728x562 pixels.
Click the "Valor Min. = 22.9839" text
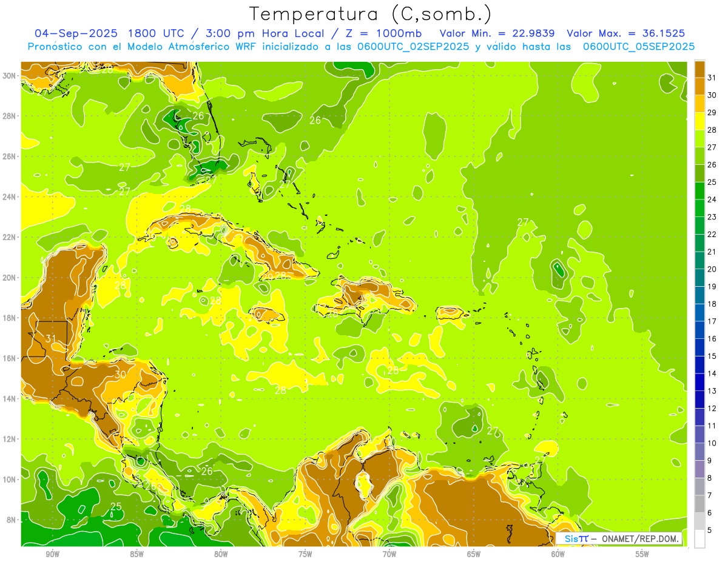point(497,33)
